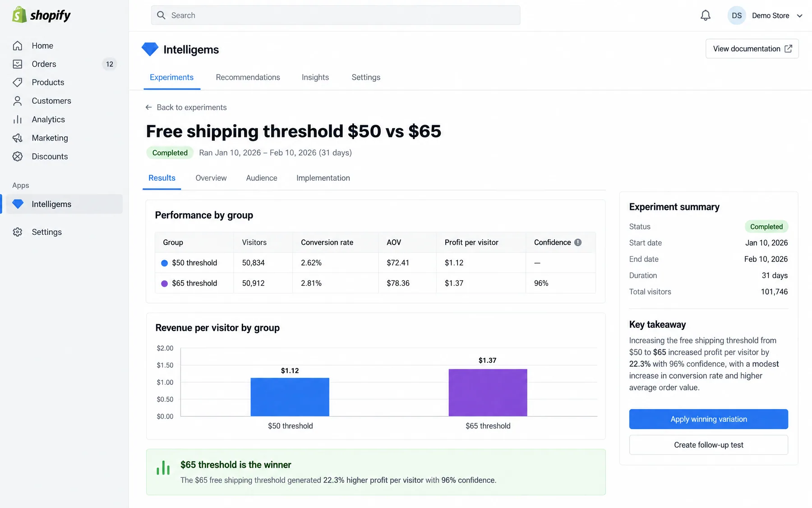Click the Customers person icon
This screenshot has height=508, width=812.
(18, 101)
